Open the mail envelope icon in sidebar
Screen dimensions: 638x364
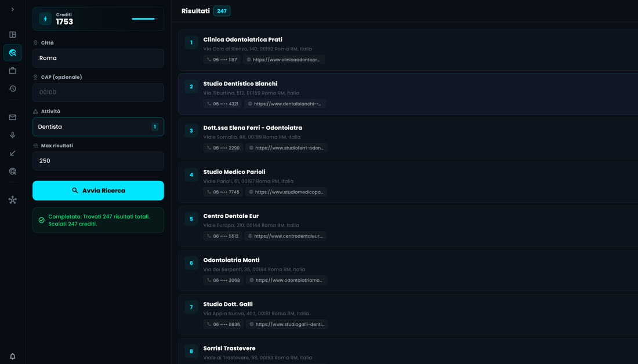click(x=13, y=117)
